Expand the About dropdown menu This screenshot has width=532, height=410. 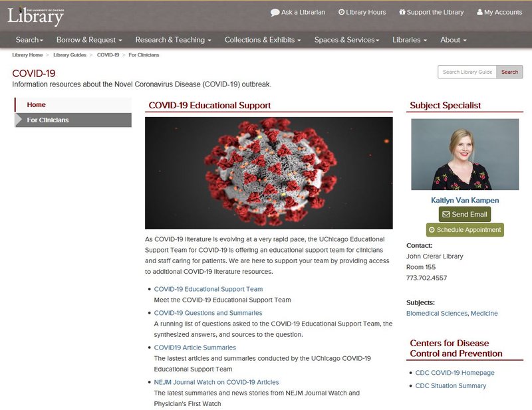click(454, 40)
